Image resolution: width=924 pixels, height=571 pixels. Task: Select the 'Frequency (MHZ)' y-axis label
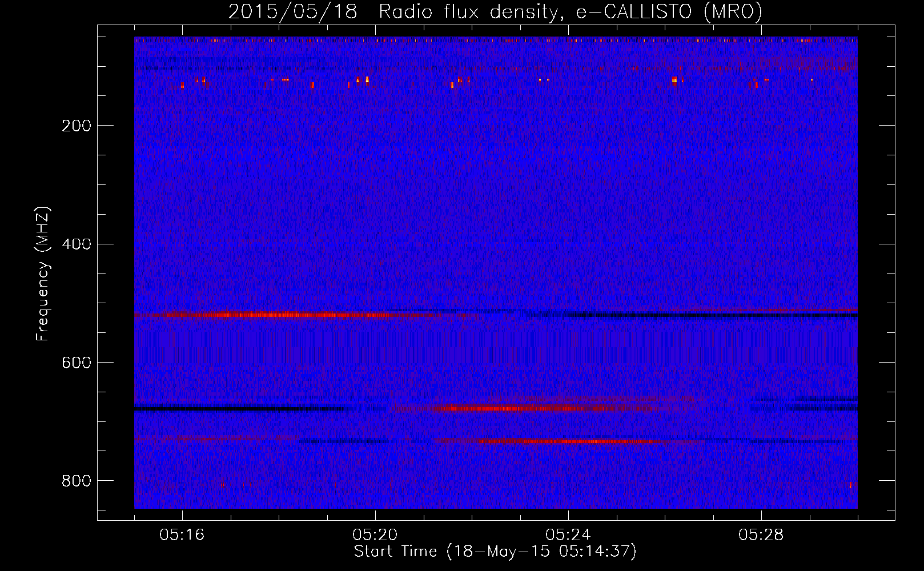43,274
